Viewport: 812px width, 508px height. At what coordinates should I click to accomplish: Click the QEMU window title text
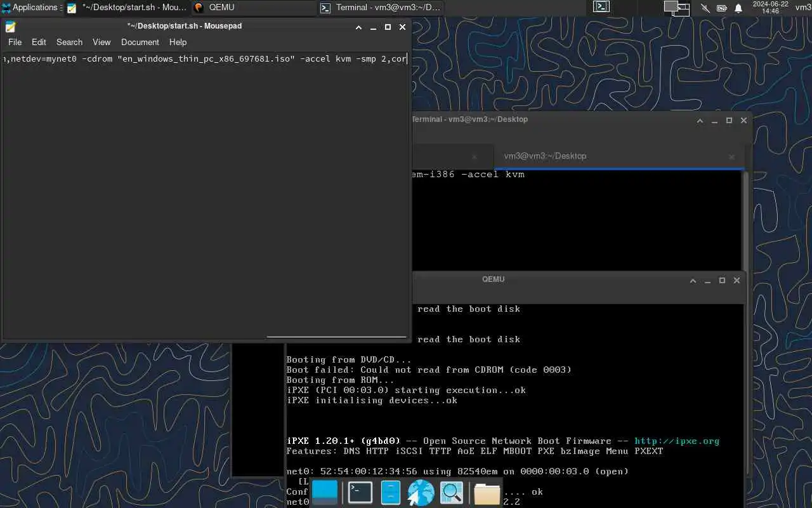coord(493,279)
